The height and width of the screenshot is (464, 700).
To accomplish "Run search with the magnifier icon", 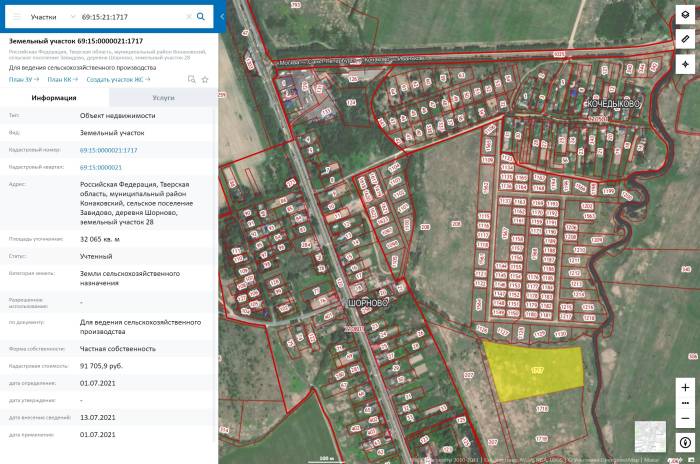I will pyautogui.click(x=201, y=17).
